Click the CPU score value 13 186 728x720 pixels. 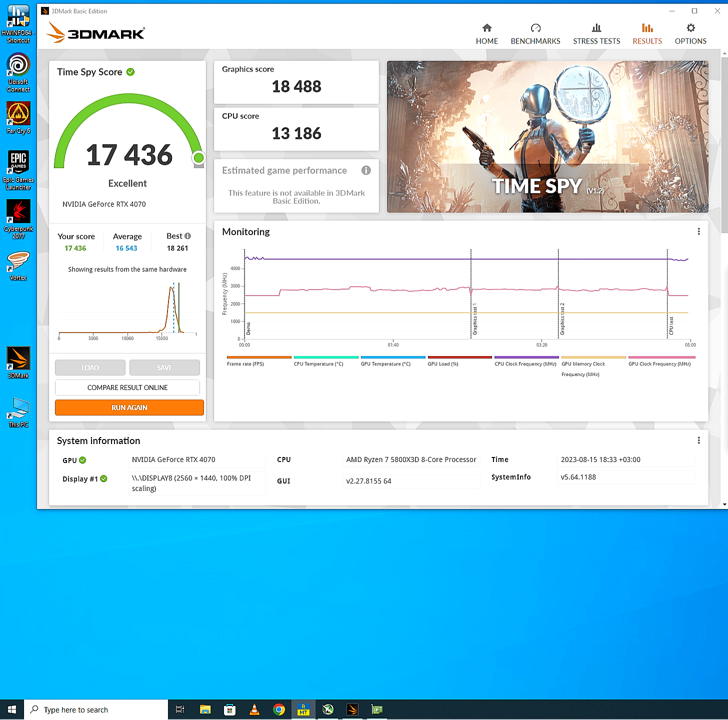click(296, 133)
